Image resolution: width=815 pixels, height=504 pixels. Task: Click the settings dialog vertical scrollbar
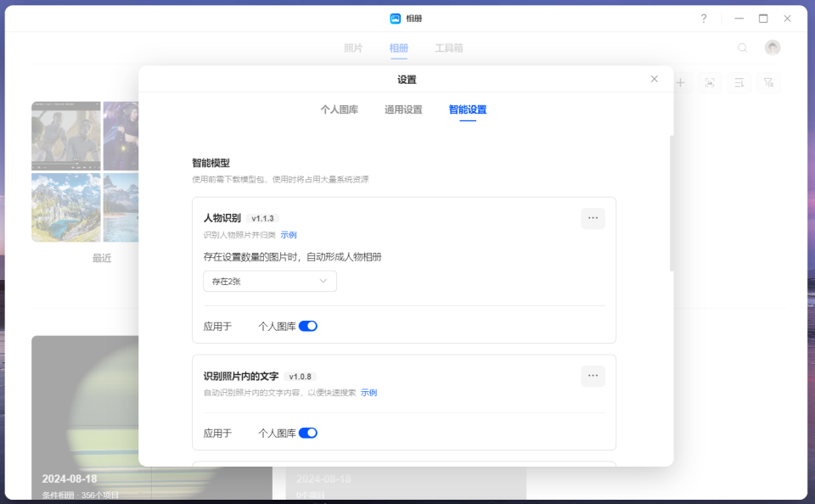click(x=671, y=203)
